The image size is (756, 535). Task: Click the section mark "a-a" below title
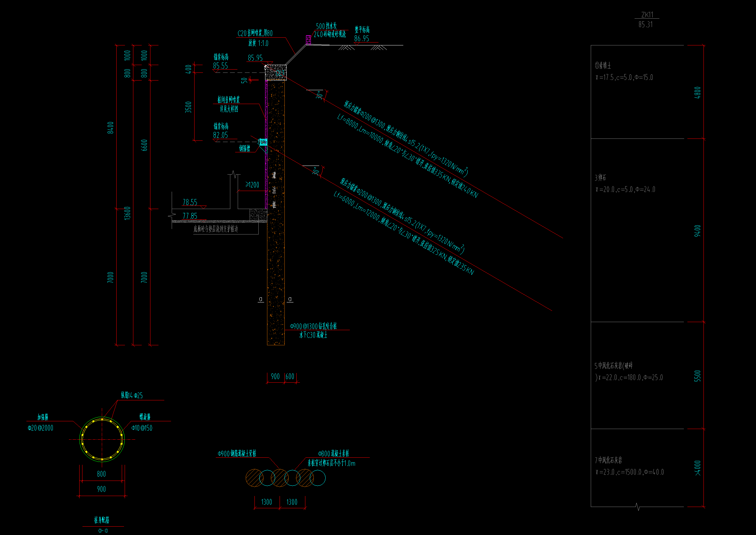coord(103,530)
